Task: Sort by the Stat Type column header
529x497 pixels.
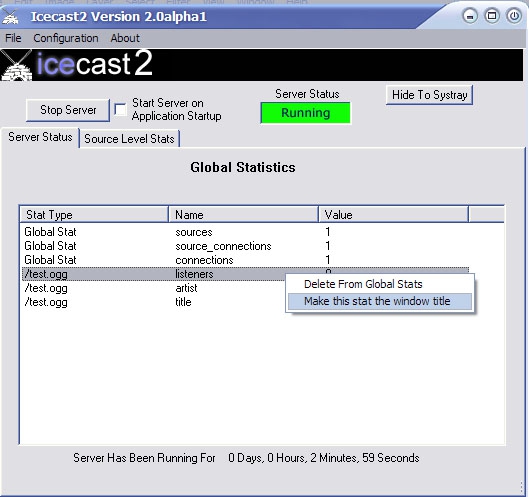Action: pyautogui.click(x=94, y=215)
